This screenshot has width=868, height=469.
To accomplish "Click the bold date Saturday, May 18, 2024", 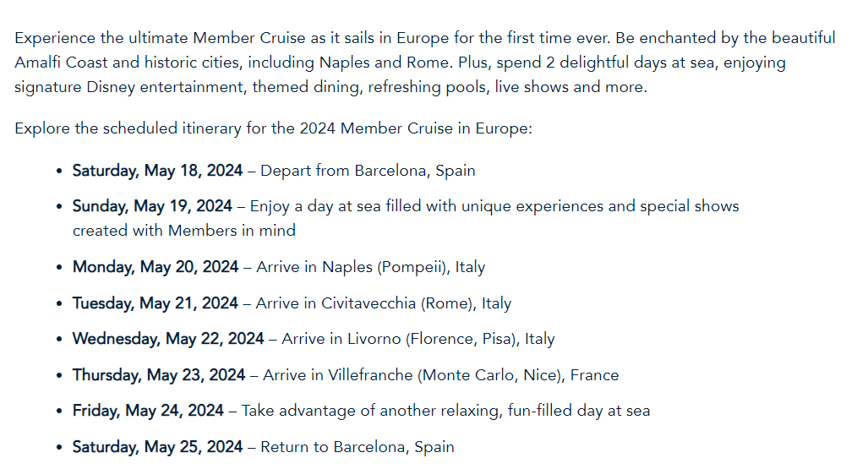I will pyautogui.click(x=157, y=171).
